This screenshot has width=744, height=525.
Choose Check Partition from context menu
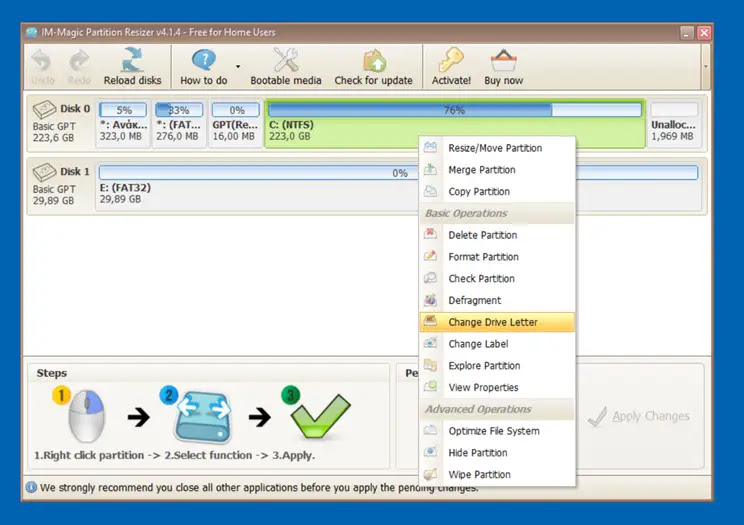point(497,279)
